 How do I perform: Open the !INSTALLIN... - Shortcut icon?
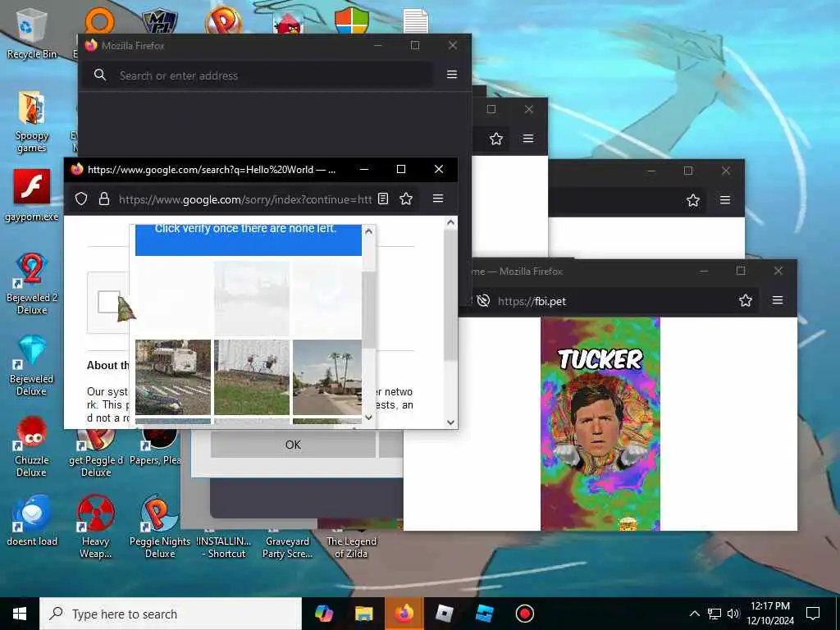coord(224,546)
